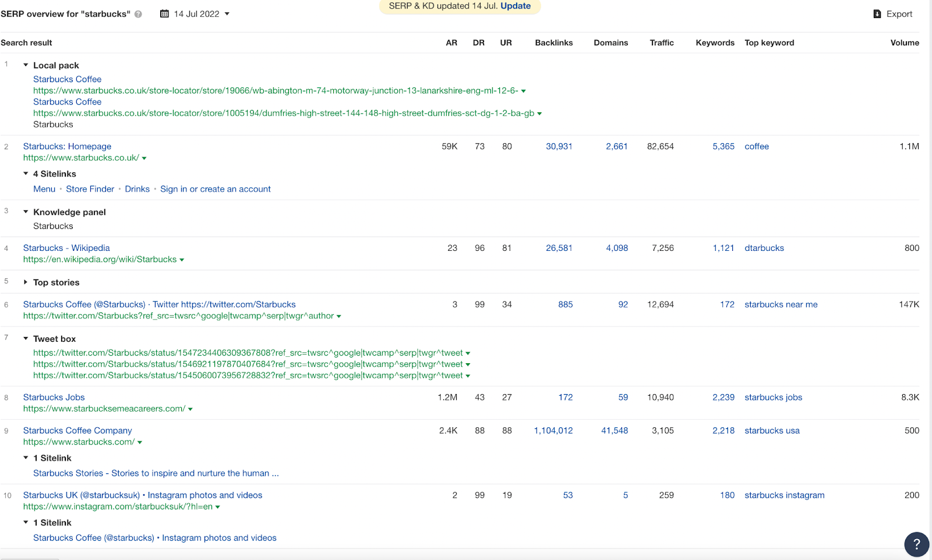The image size is (932, 560).
Task: Collapse the Tweet box section
Action: point(26,339)
